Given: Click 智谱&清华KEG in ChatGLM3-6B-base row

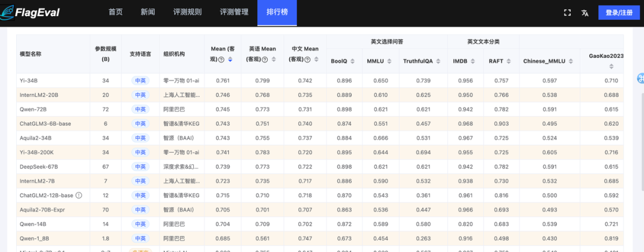Looking at the screenshot, I should (181, 123).
